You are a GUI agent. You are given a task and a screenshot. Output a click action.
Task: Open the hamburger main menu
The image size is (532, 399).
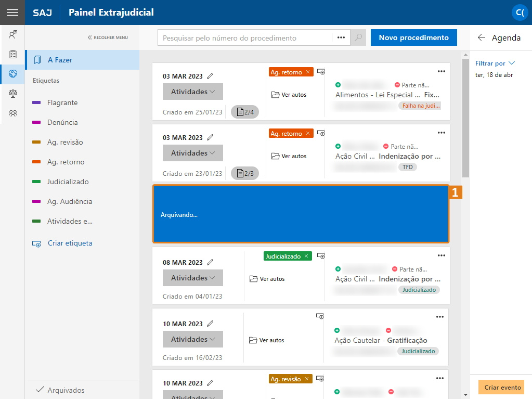pyautogui.click(x=12, y=12)
